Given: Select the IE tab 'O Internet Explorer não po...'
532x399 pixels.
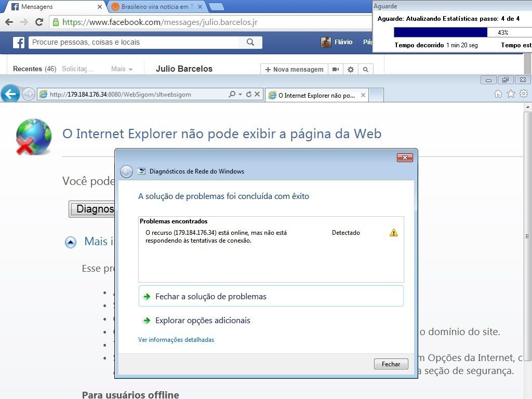Looking at the screenshot, I should [316, 96].
